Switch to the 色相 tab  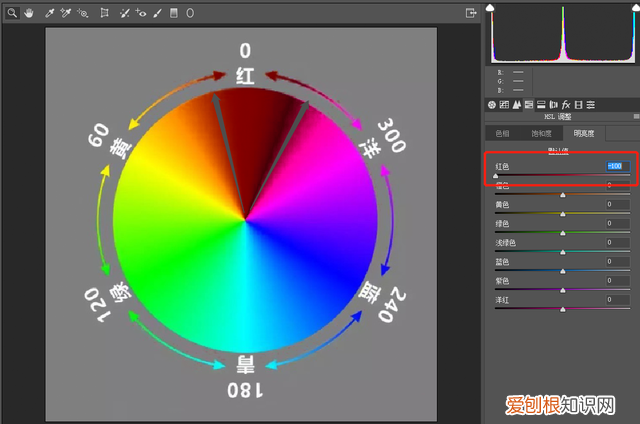(503, 132)
